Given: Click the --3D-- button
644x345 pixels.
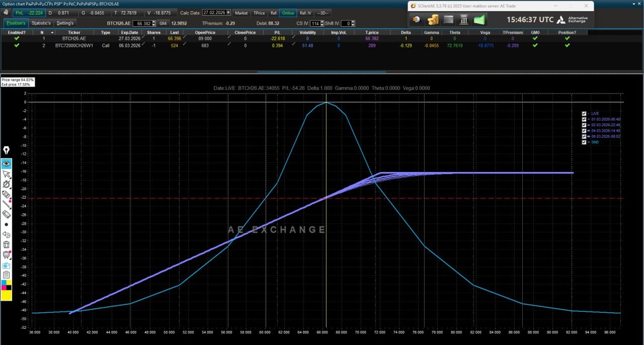Looking at the screenshot, I should pyautogui.click(x=324, y=12).
